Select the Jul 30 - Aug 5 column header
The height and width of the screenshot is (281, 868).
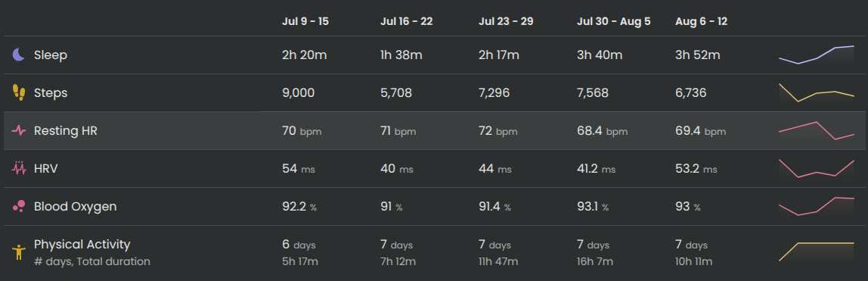pyautogui.click(x=614, y=22)
